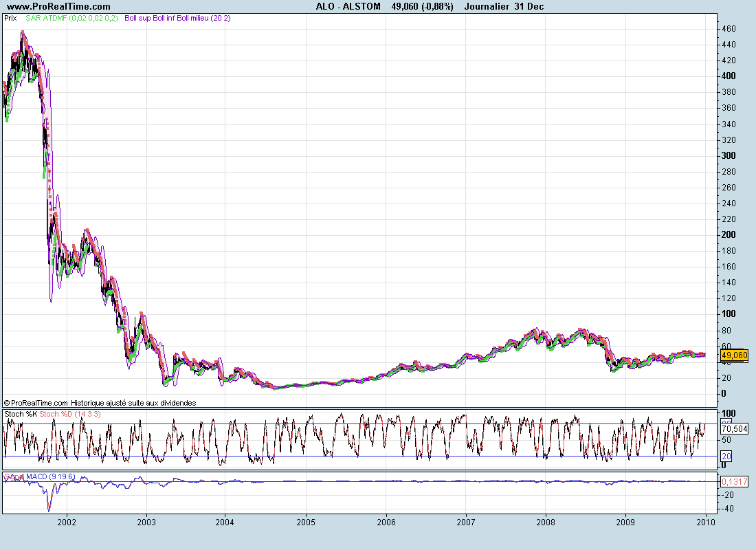Click the 2009 label on time axis
The width and height of the screenshot is (756, 550).
click(x=625, y=522)
